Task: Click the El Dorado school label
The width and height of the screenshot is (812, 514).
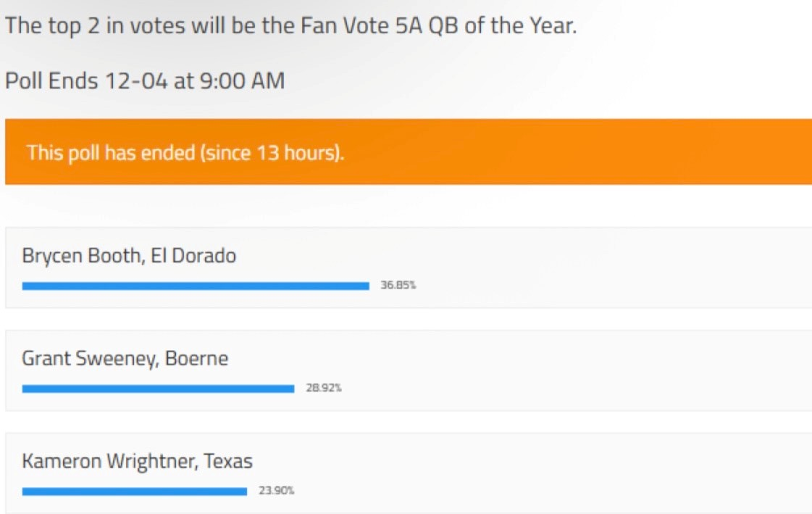Action: (x=193, y=256)
